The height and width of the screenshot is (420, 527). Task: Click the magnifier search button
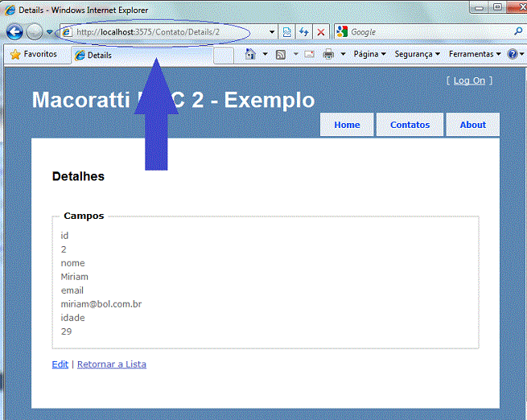pos(518,31)
